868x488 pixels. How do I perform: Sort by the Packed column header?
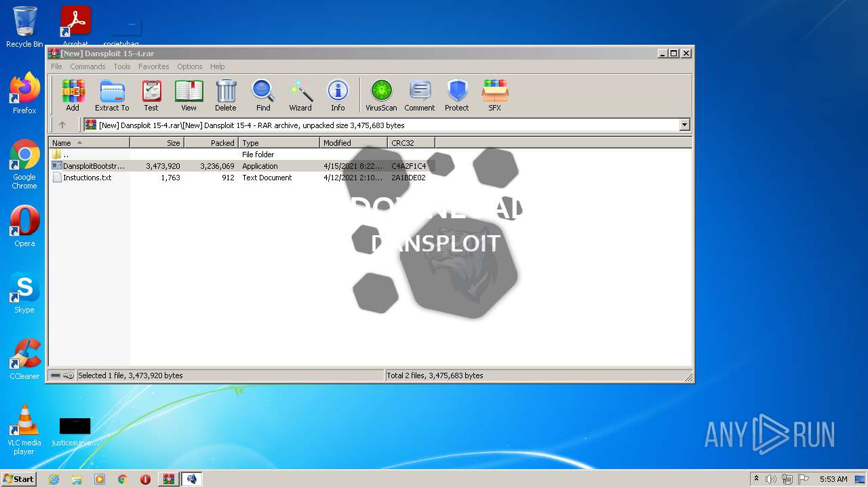[211, 143]
